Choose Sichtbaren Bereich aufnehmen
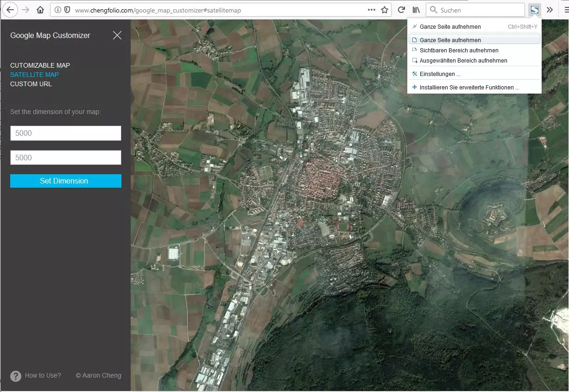The image size is (569, 392). point(459,50)
